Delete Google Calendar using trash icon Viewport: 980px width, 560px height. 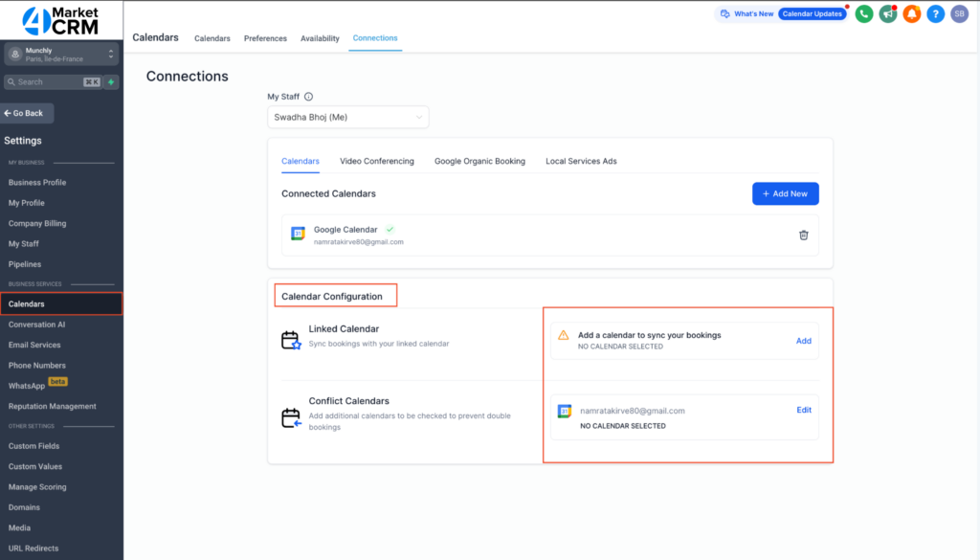pos(804,235)
